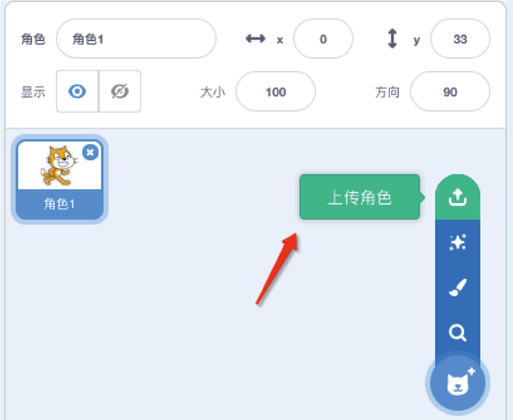Delete 角色1 with the x icon
This screenshot has width=513, height=420.
coord(90,152)
